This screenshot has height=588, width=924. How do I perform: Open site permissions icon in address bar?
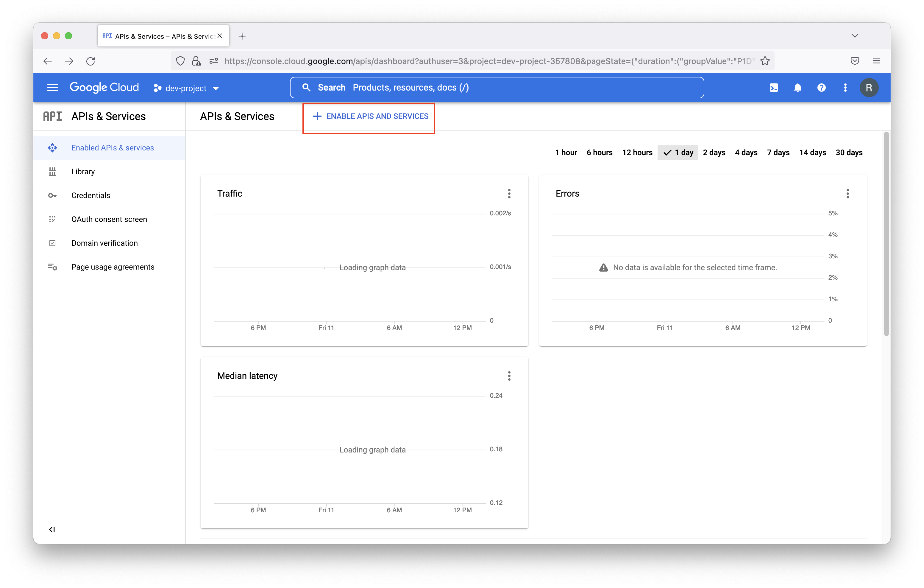(214, 61)
